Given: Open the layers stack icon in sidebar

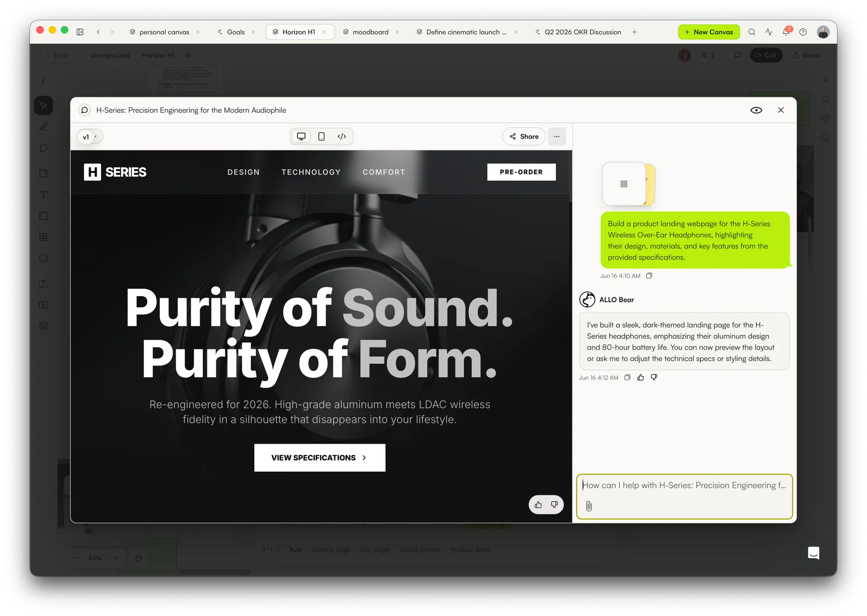Looking at the screenshot, I should tap(43, 326).
